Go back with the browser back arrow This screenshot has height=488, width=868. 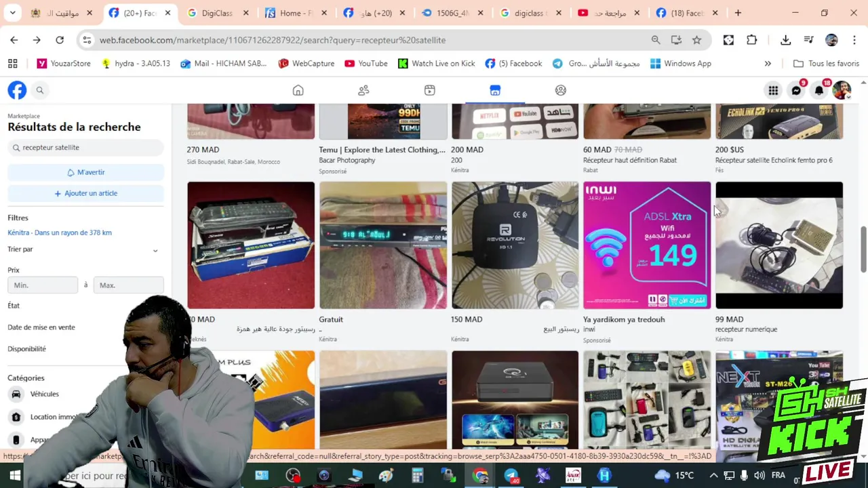tap(14, 40)
